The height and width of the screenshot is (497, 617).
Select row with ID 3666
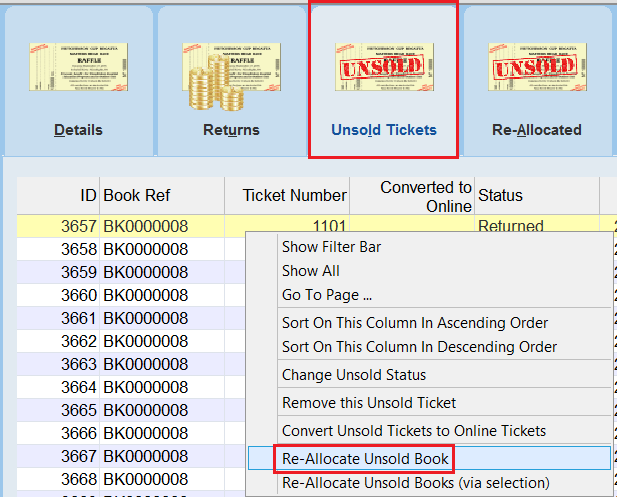pyautogui.click(x=131, y=433)
